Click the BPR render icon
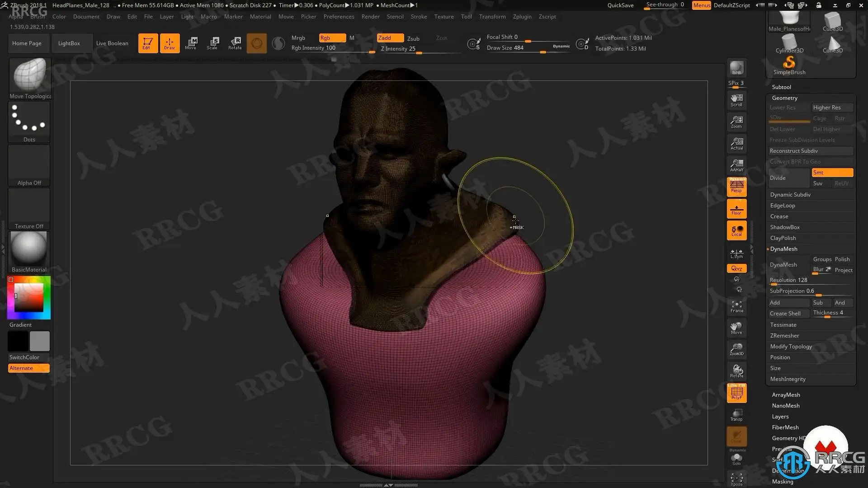Image resolution: width=868 pixels, height=488 pixels. click(x=736, y=68)
